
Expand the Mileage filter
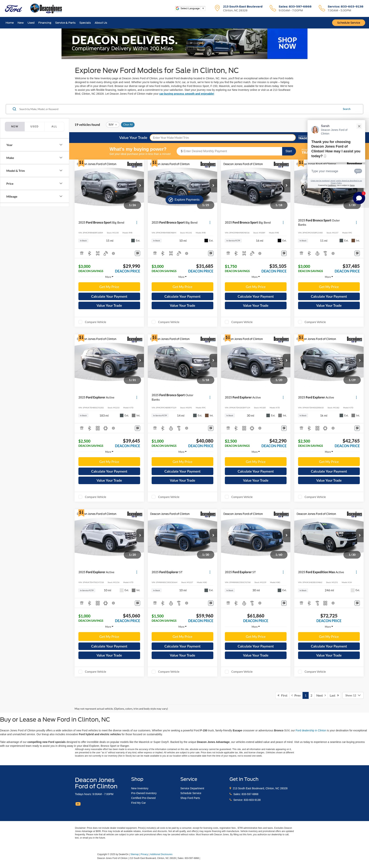click(34, 196)
